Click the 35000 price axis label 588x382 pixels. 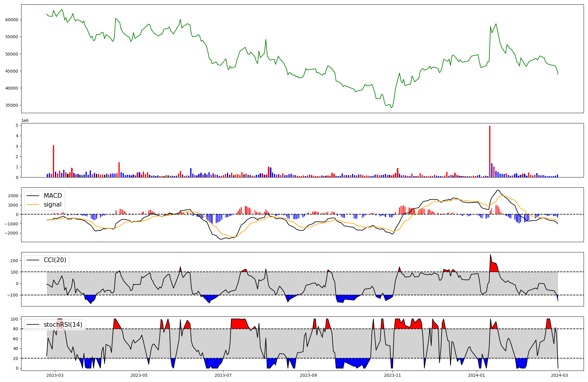[x=12, y=105]
